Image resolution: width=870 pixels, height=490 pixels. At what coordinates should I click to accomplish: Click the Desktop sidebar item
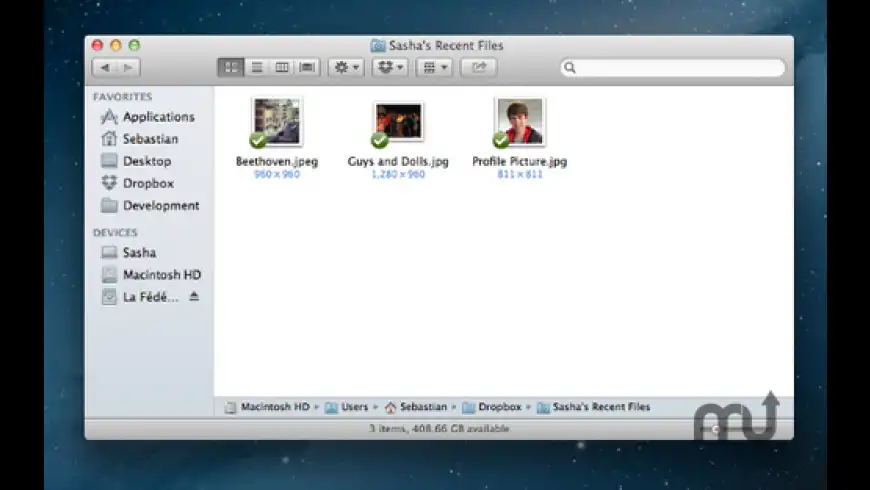(x=146, y=161)
